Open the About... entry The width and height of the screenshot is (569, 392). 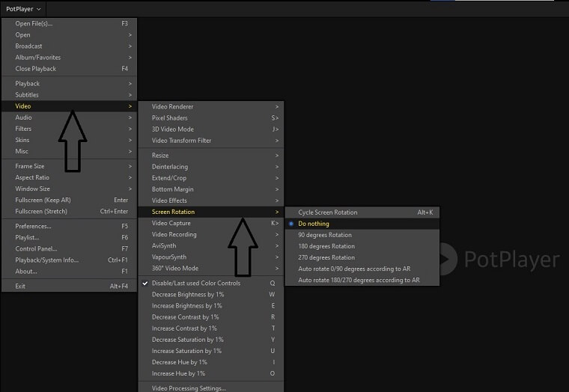[70, 271]
